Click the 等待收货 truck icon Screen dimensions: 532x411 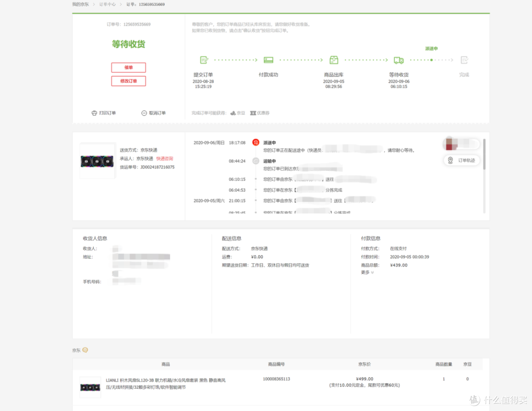[x=399, y=61]
